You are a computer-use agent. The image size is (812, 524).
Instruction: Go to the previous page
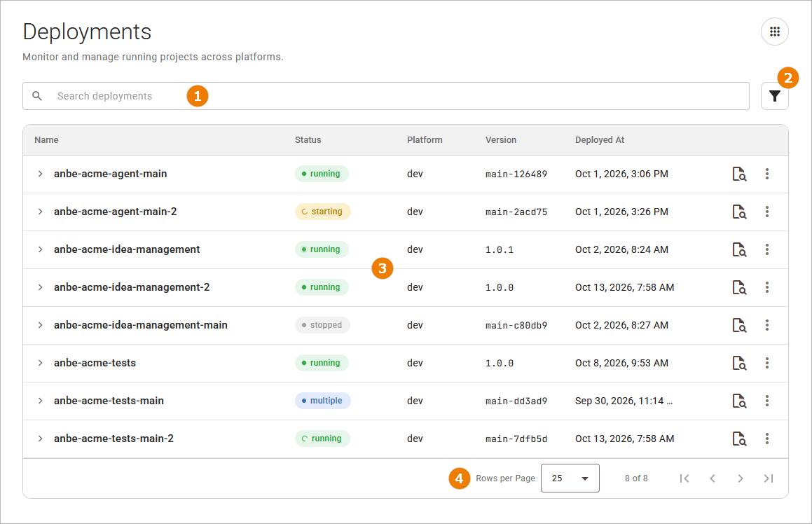[x=713, y=478]
